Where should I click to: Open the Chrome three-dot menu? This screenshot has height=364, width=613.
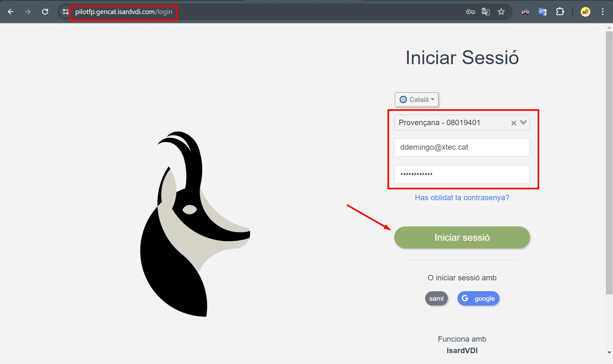coord(602,12)
